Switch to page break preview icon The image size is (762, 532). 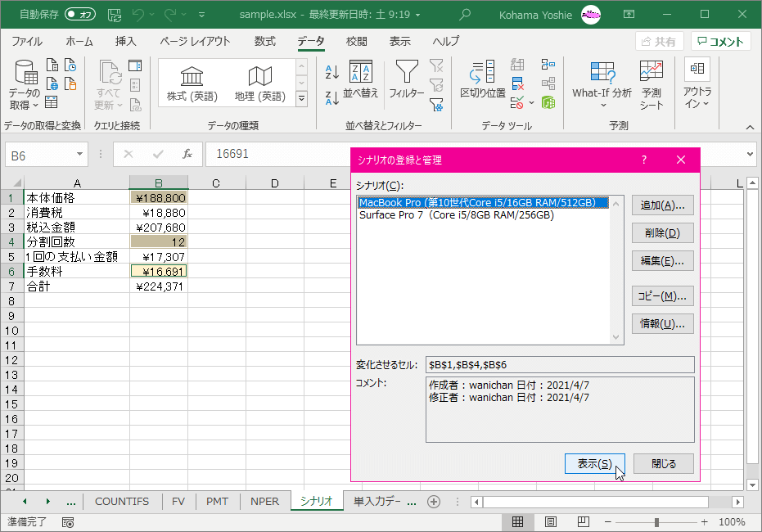583,522
